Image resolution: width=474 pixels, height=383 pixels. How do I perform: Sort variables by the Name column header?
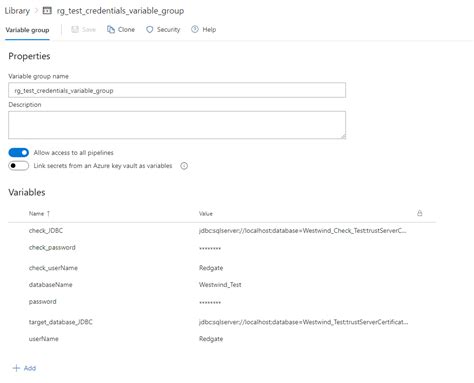pyautogui.click(x=36, y=214)
